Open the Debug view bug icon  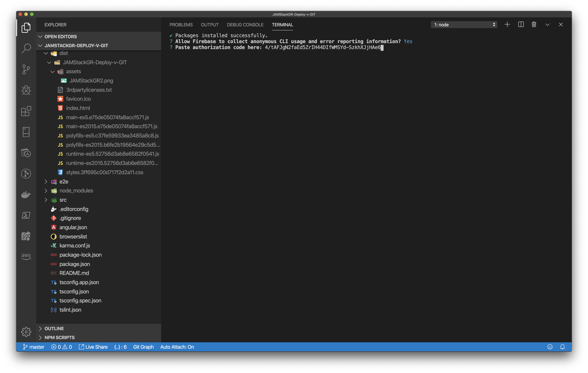click(x=26, y=90)
